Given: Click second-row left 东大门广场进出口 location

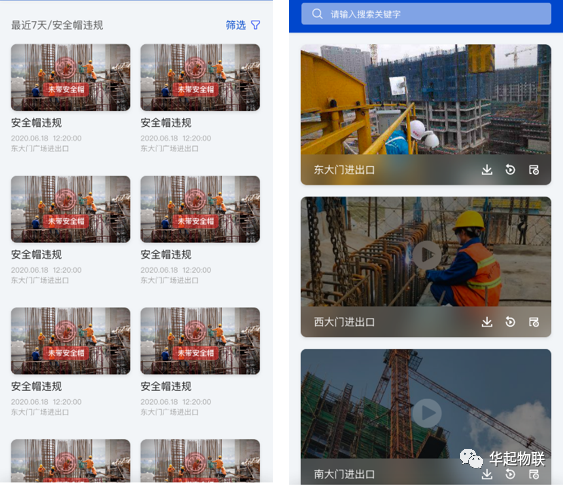Looking at the screenshot, I should coord(40,280).
